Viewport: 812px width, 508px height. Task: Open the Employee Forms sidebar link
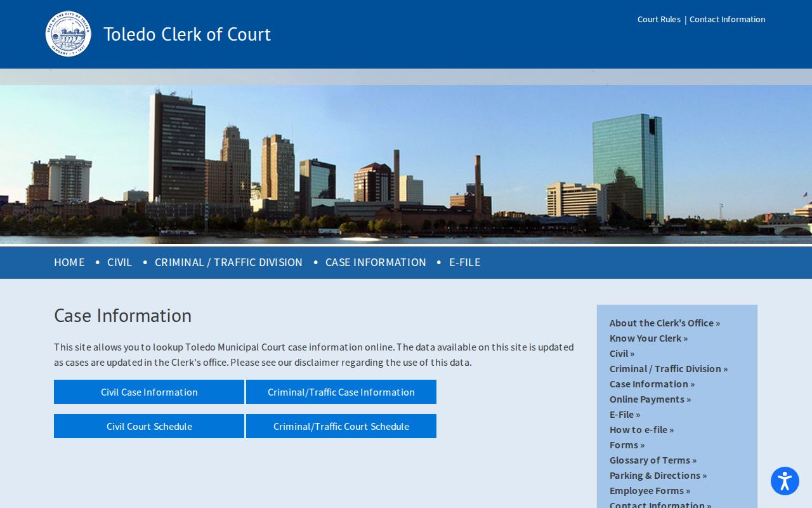(650, 491)
